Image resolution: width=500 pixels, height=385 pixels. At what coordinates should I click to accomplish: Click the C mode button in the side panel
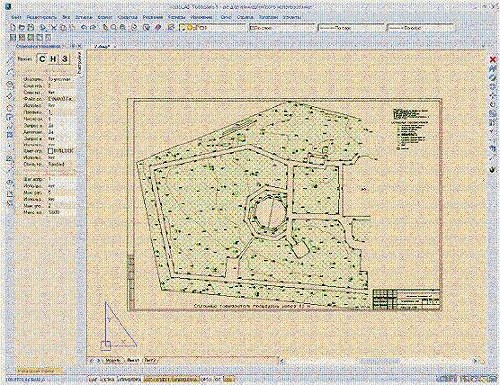42,59
